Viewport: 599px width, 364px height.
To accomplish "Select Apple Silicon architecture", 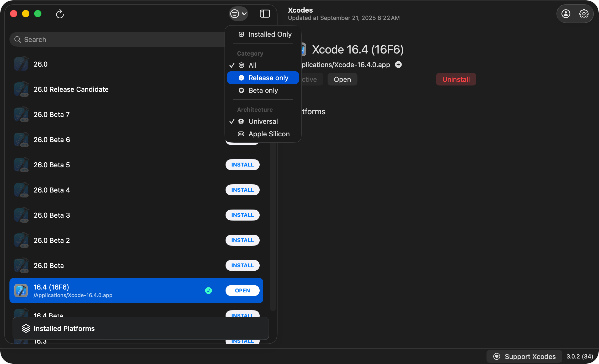I will point(269,134).
